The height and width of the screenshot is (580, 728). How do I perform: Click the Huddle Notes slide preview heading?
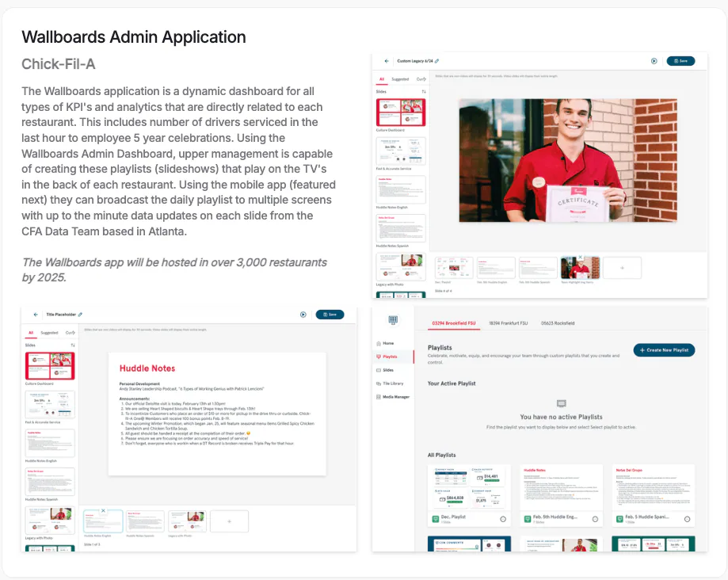click(x=147, y=368)
